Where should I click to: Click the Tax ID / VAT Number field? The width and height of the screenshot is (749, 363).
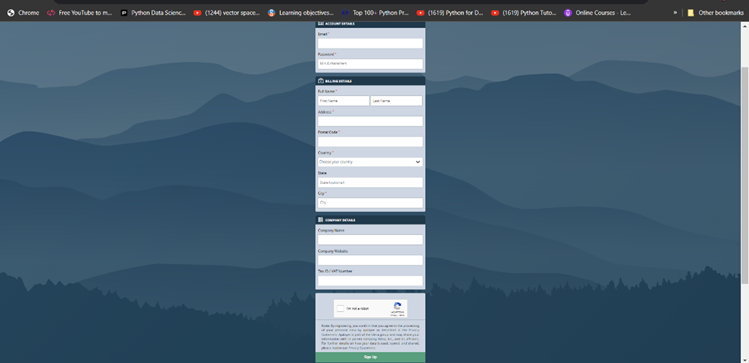pyautogui.click(x=370, y=281)
